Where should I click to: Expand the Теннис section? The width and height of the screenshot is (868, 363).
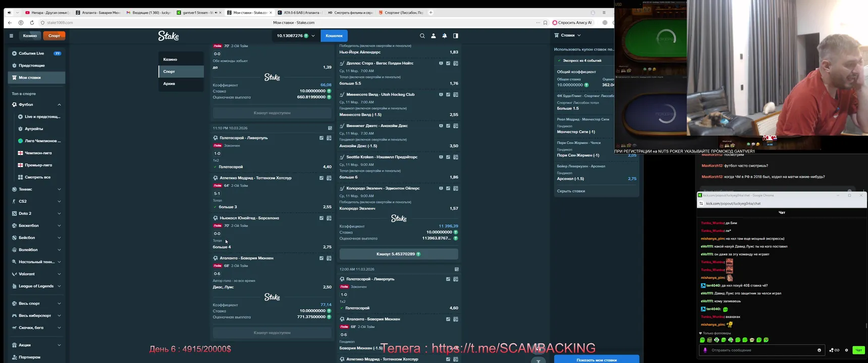(59, 190)
